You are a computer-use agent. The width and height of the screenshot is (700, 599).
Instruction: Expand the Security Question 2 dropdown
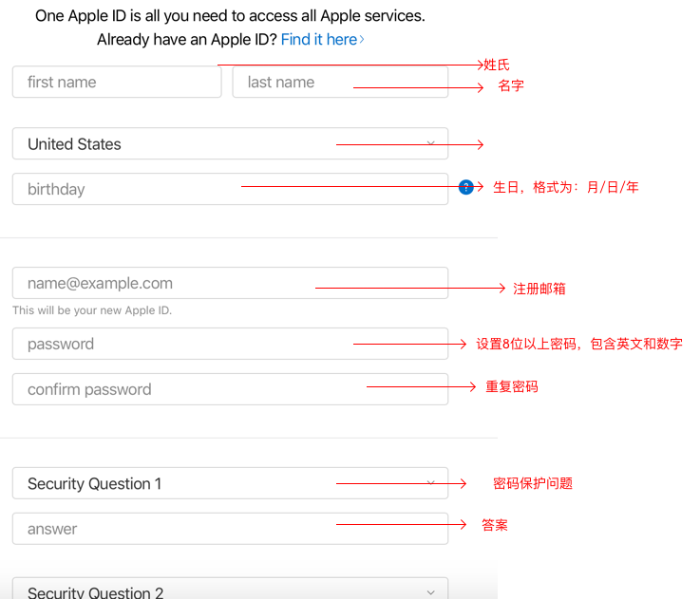click(x=190, y=591)
